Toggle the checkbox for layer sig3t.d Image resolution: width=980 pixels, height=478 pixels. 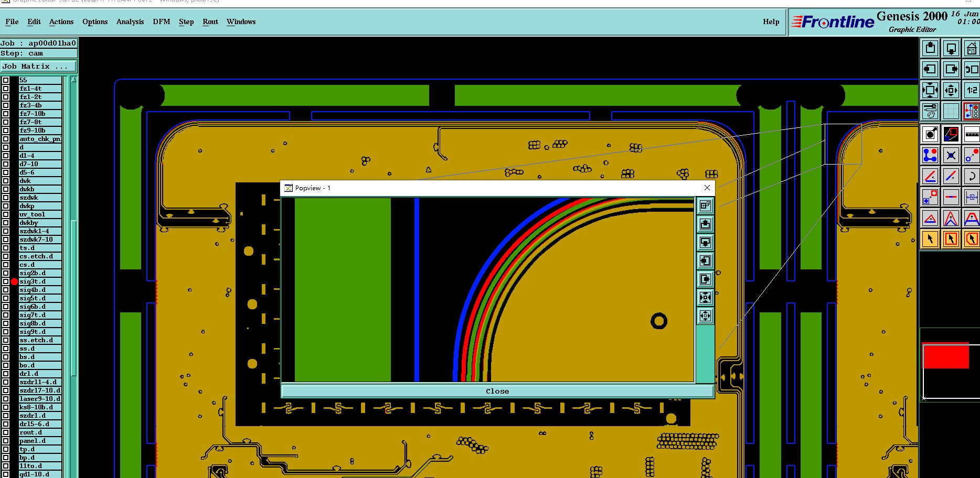pos(6,281)
